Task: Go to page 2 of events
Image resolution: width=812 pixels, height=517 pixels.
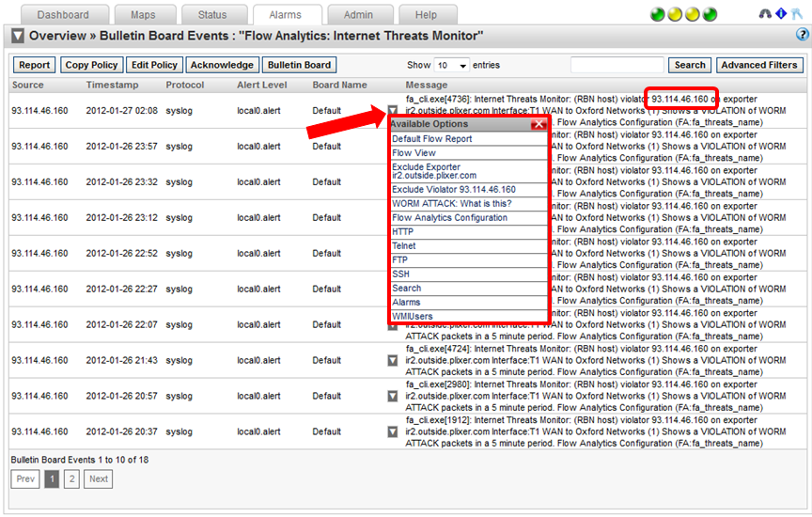Action: point(73,479)
